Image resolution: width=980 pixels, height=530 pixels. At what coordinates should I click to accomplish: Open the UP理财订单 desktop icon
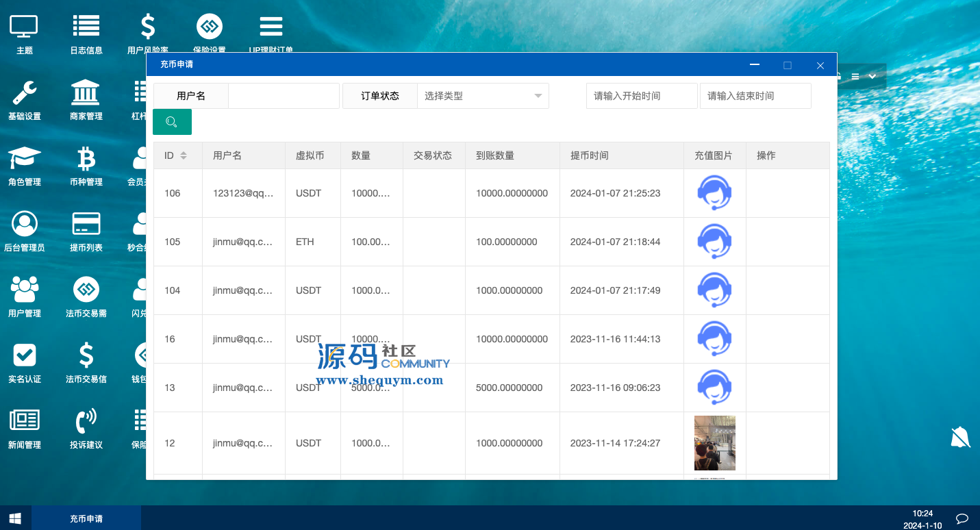click(x=271, y=27)
